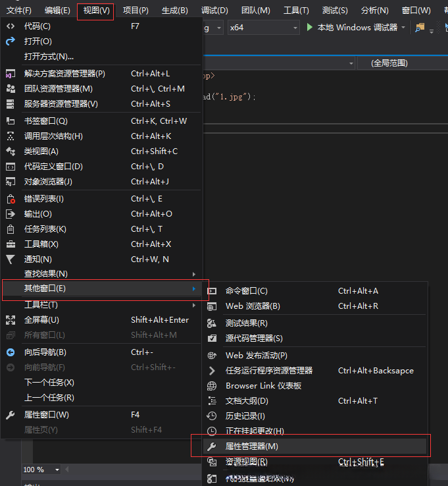Viewport: 448px width, 486px height.
Task: Click the green Start Debugging play icon
Action: click(309, 27)
